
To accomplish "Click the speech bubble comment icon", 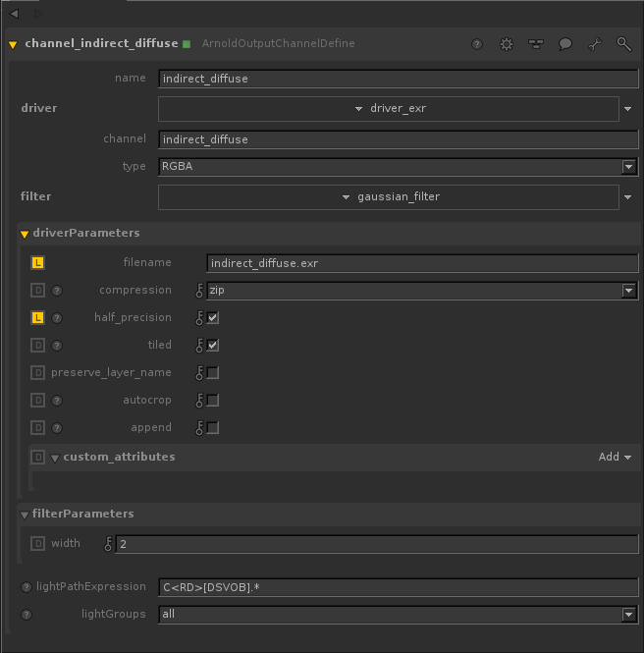I will 565,44.
